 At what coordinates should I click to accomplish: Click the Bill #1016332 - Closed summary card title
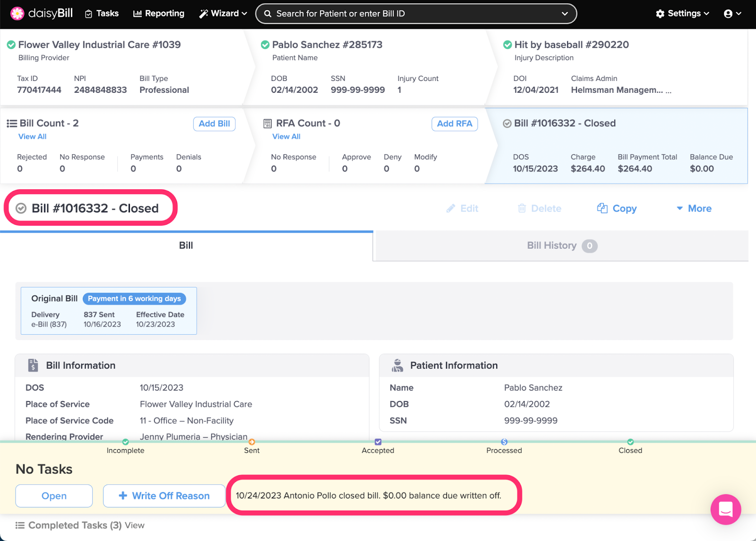coord(565,123)
